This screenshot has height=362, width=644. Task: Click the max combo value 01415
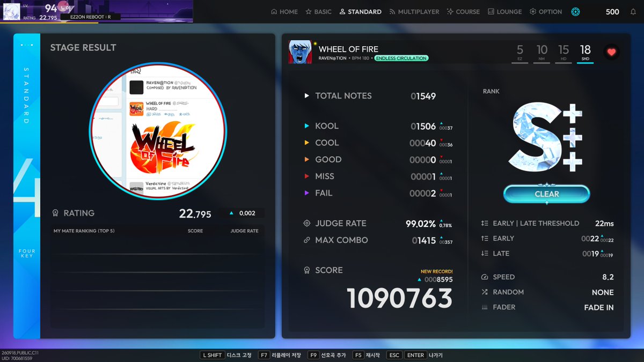(424, 241)
